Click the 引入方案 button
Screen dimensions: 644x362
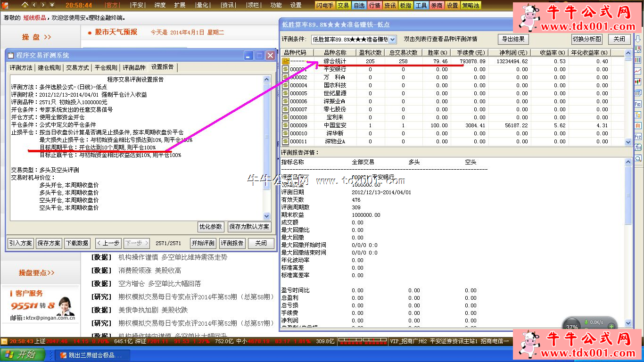(x=21, y=243)
